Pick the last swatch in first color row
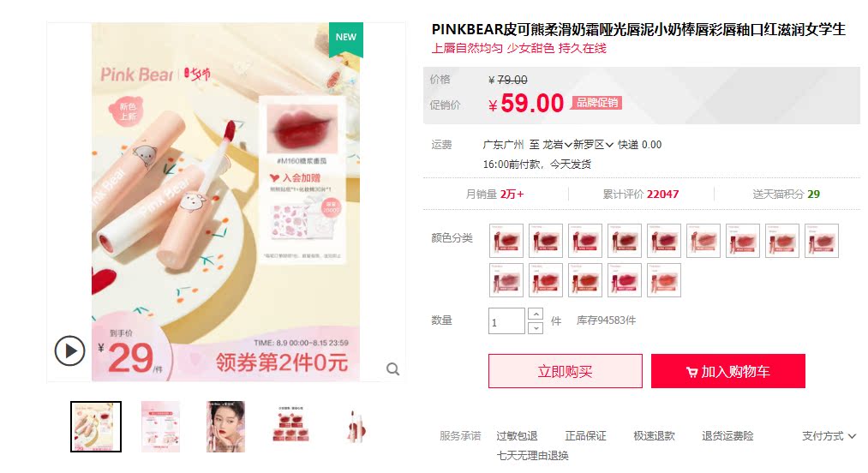 pyautogui.click(x=822, y=241)
